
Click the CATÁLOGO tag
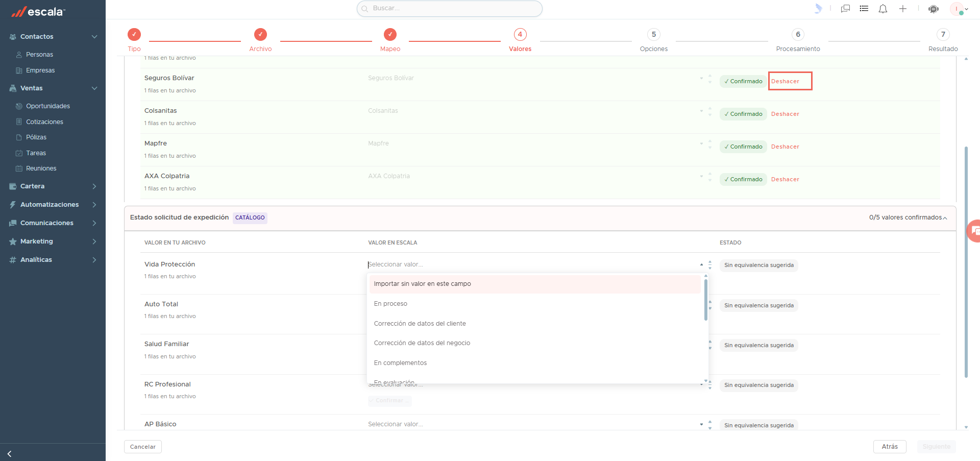click(x=250, y=218)
